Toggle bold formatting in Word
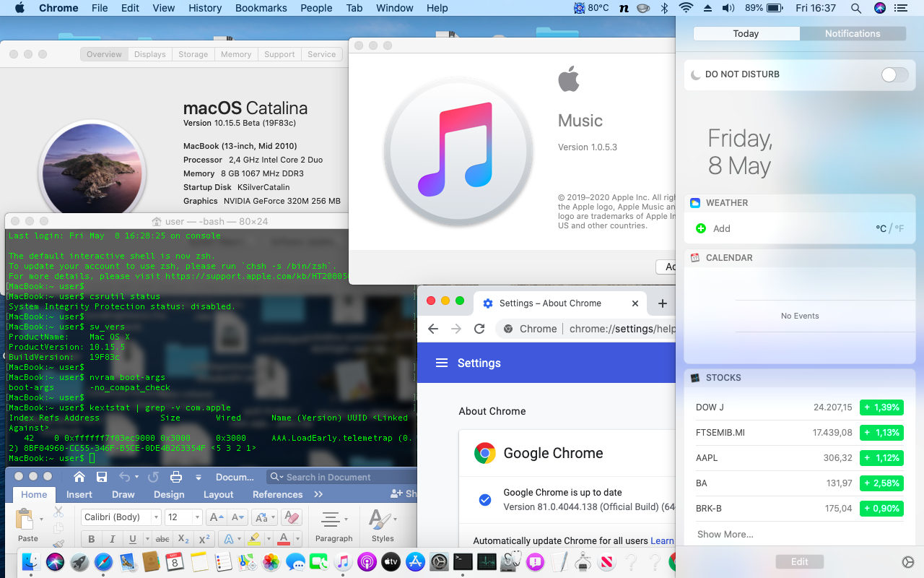 click(x=91, y=539)
